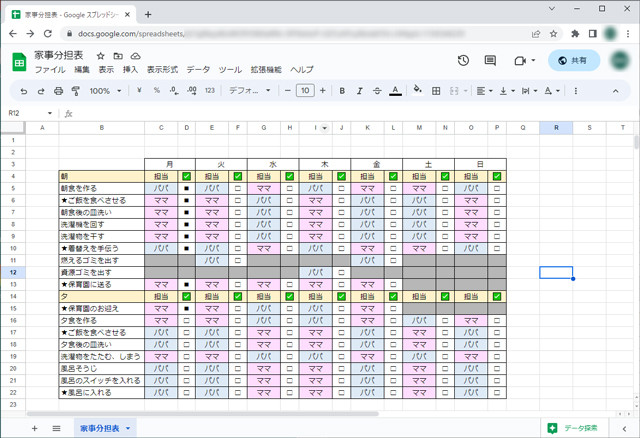Click the print icon

[x=59, y=91]
